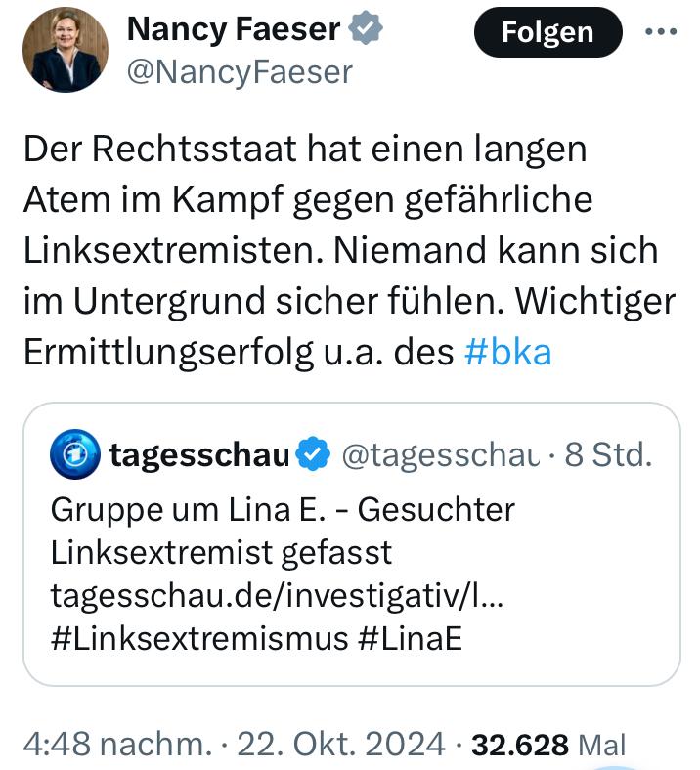Click the tagesschau globe avatar icon
700x770 pixels.
[x=75, y=454]
